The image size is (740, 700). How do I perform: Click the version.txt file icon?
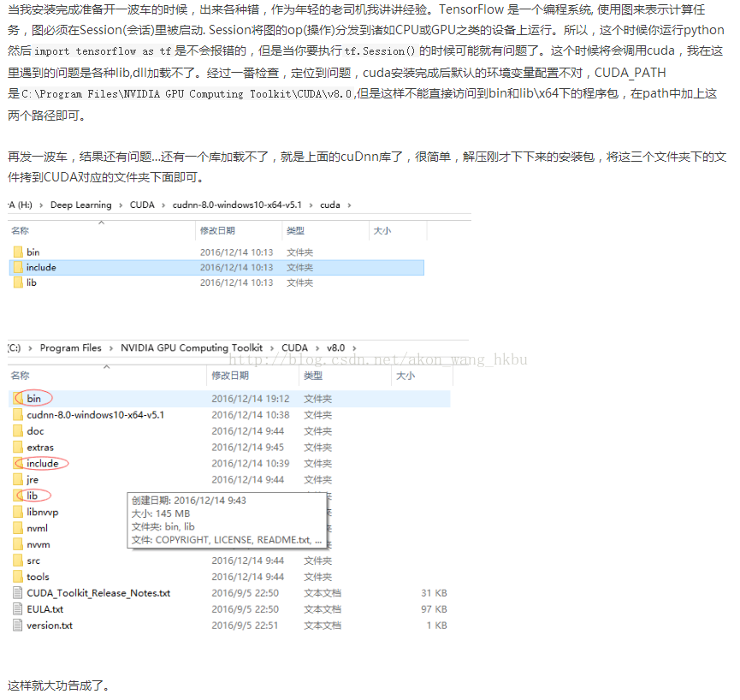pos(18,626)
